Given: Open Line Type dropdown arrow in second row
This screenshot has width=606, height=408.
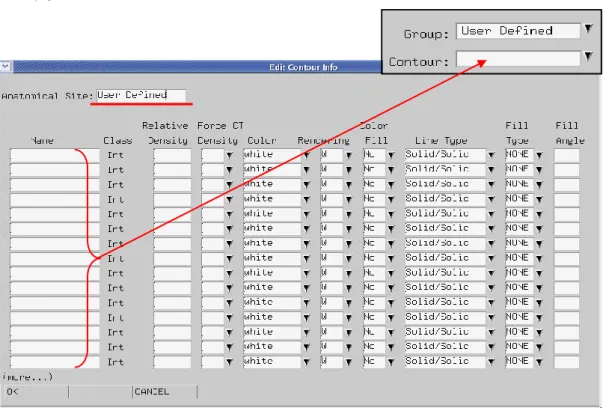Looking at the screenshot, I should coord(491,170).
